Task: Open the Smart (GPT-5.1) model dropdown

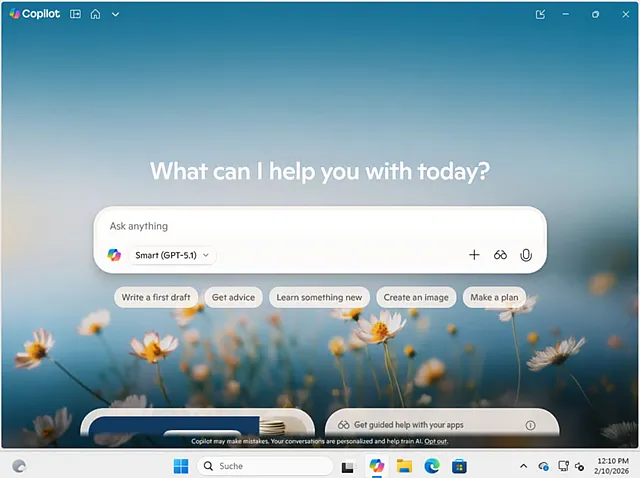Action: pos(172,255)
